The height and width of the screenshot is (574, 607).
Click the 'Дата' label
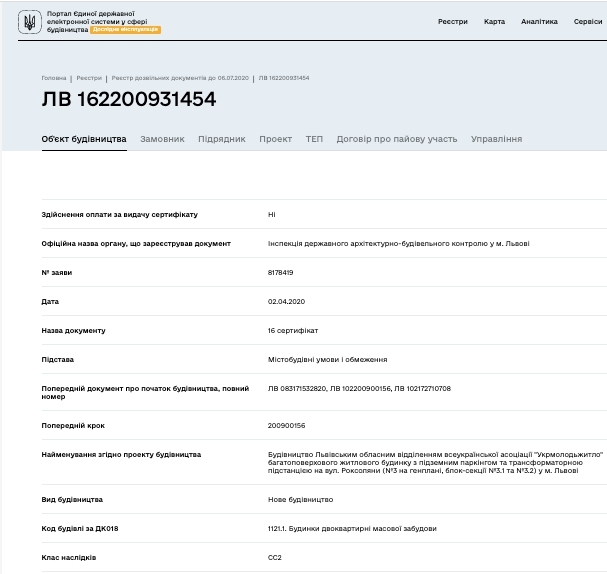tap(50, 302)
